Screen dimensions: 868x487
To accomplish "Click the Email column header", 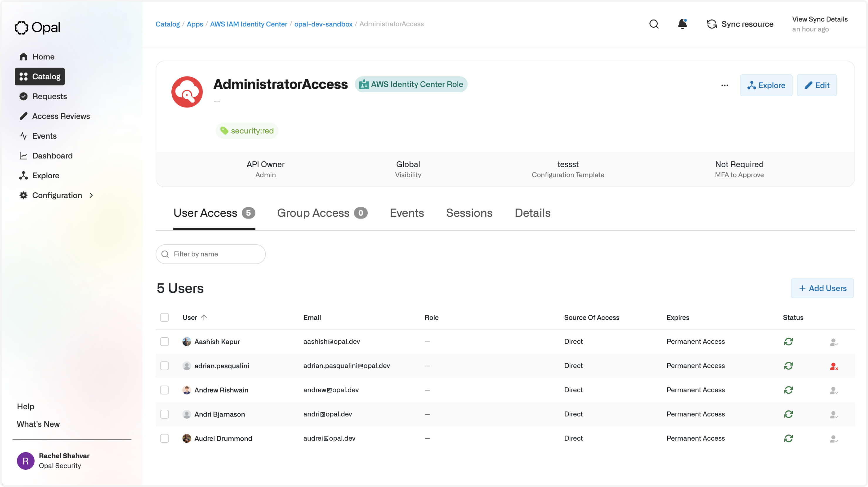I will 312,317.
